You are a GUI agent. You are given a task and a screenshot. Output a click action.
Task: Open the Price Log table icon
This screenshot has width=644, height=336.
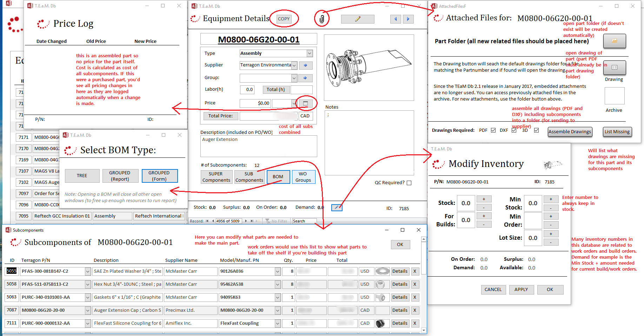305,103
